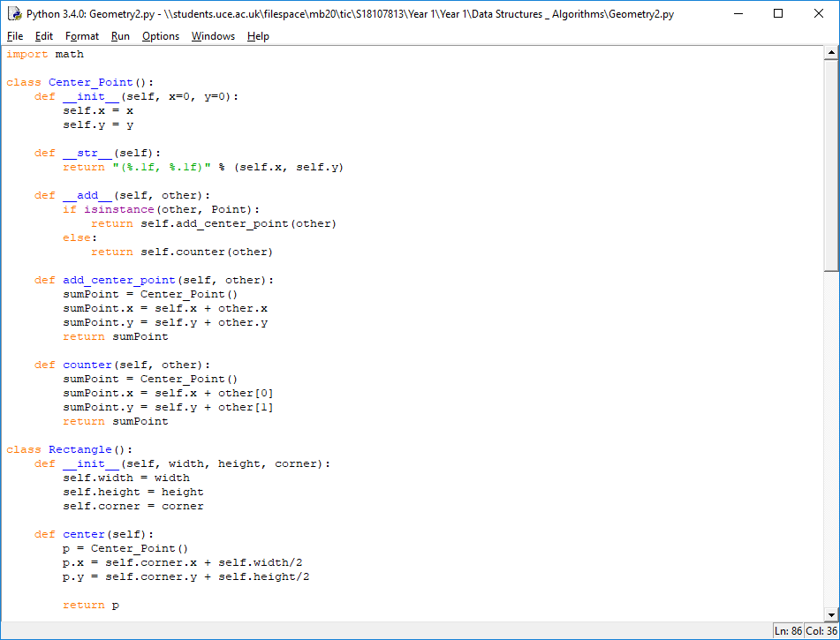Screen dimensions: 840x640
Task: Expand the Options menu
Action: pos(161,36)
